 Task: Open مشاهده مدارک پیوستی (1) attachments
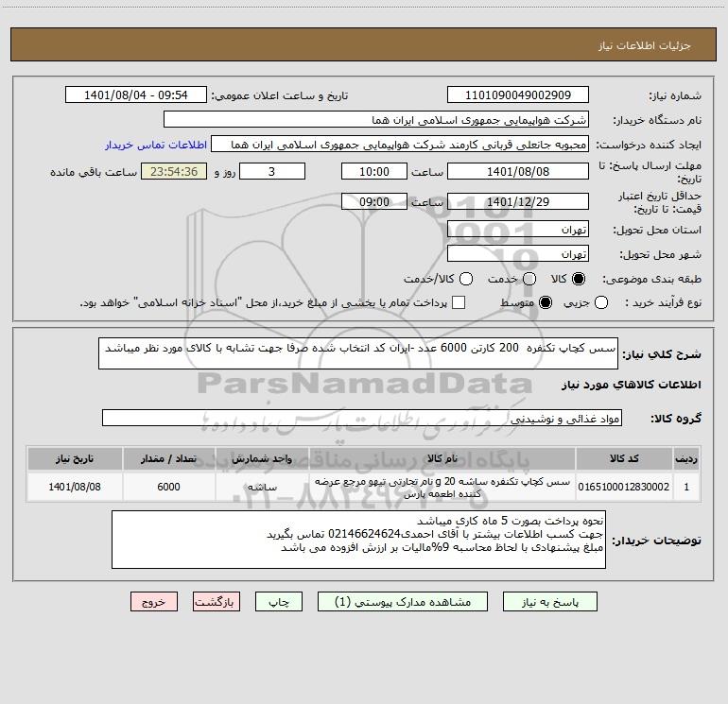pos(403,602)
